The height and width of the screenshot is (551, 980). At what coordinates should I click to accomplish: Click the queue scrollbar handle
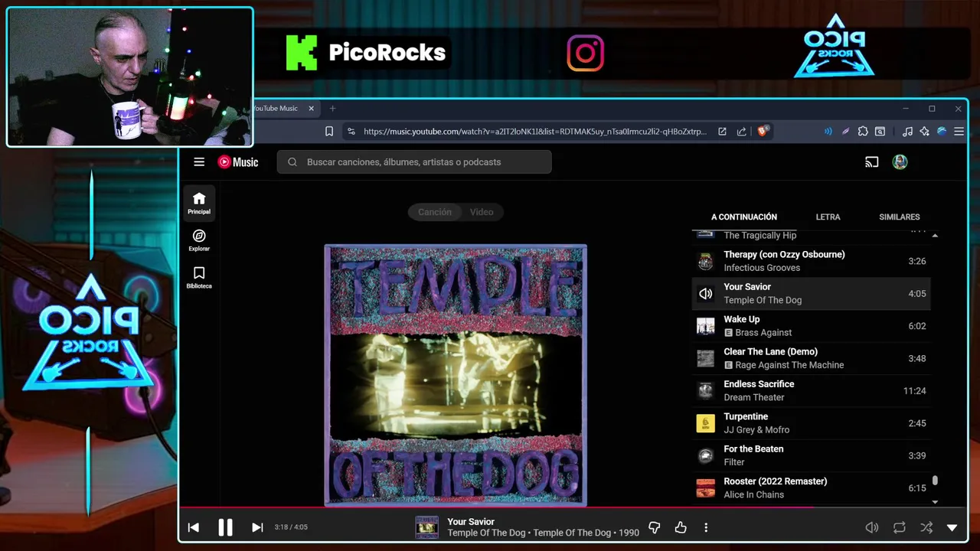coord(935,481)
